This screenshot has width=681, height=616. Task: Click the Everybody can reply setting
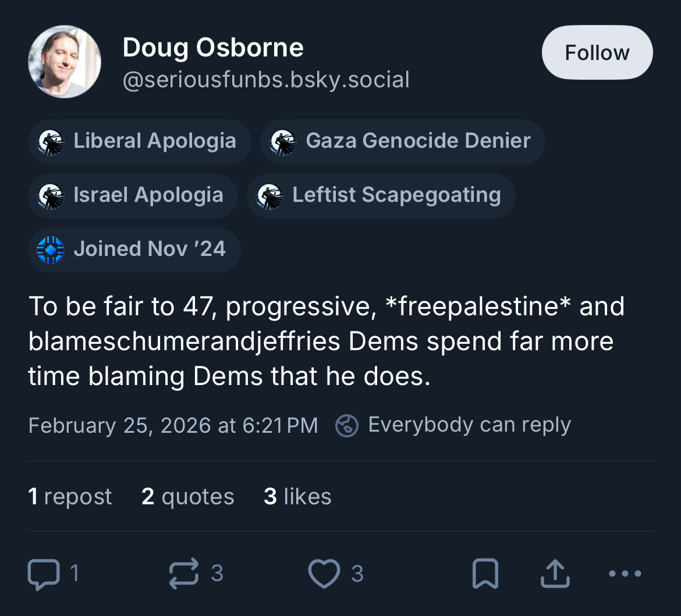469,425
